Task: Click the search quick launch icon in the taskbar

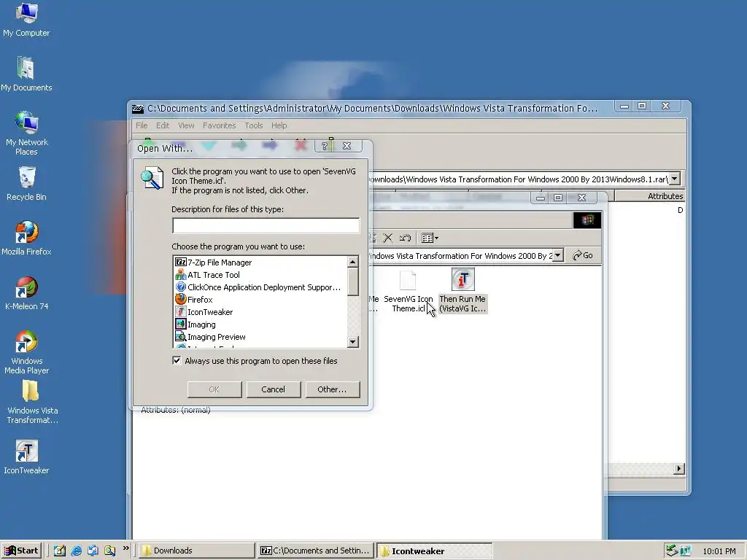Action: (x=109, y=551)
